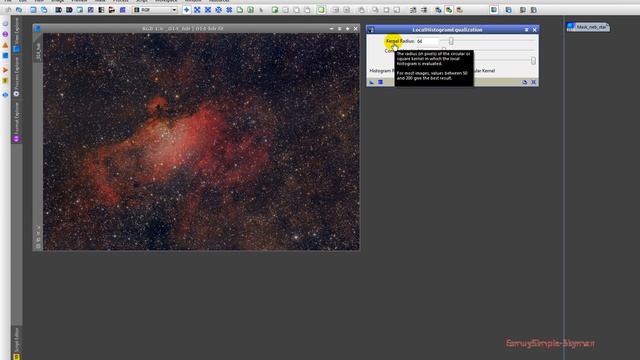Open the RGB channel selector dropdown
Viewport: 640px width, 360px height.
click(156, 10)
